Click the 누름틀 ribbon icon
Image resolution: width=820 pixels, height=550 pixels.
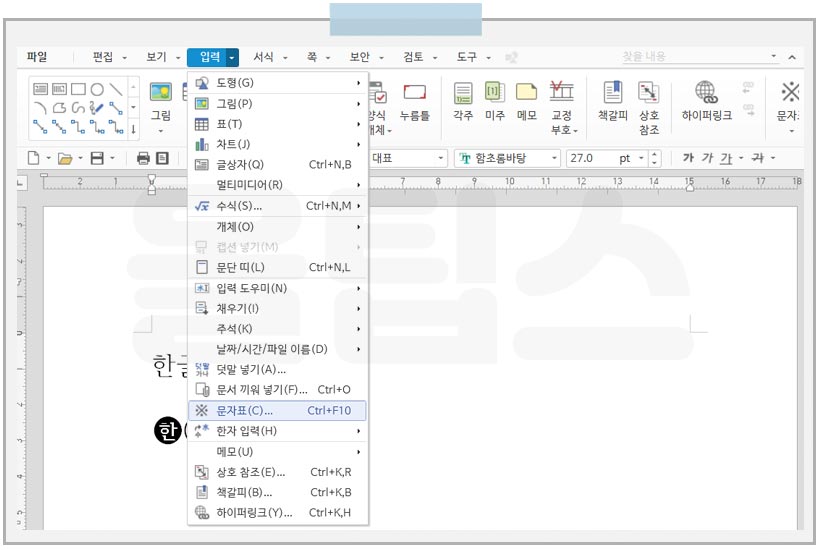pos(415,101)
